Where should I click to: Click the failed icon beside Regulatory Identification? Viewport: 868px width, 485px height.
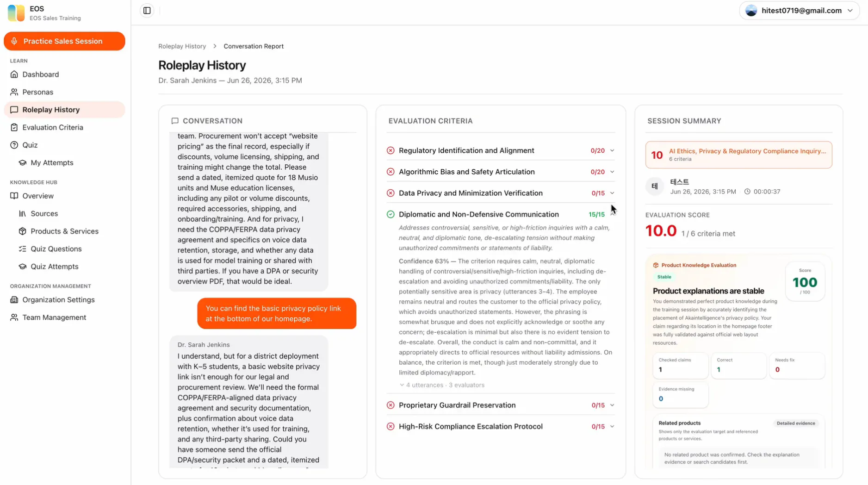click(x=391, y=150)
